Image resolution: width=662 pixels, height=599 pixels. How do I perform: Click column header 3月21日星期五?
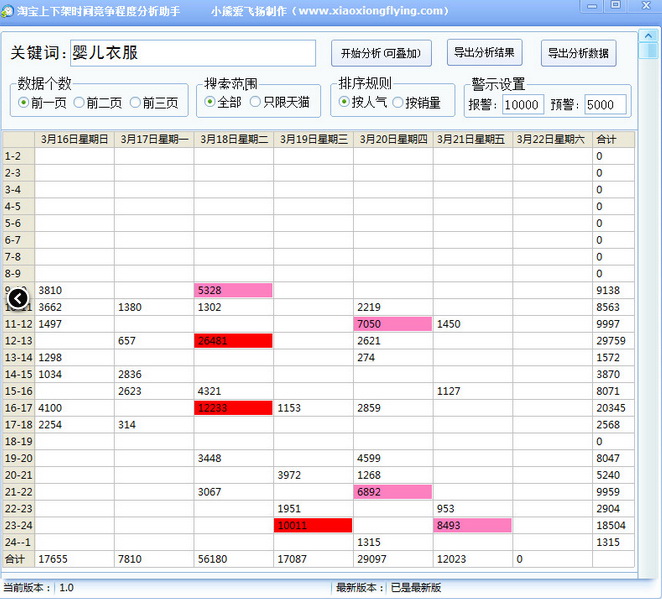tap(473, 139)
